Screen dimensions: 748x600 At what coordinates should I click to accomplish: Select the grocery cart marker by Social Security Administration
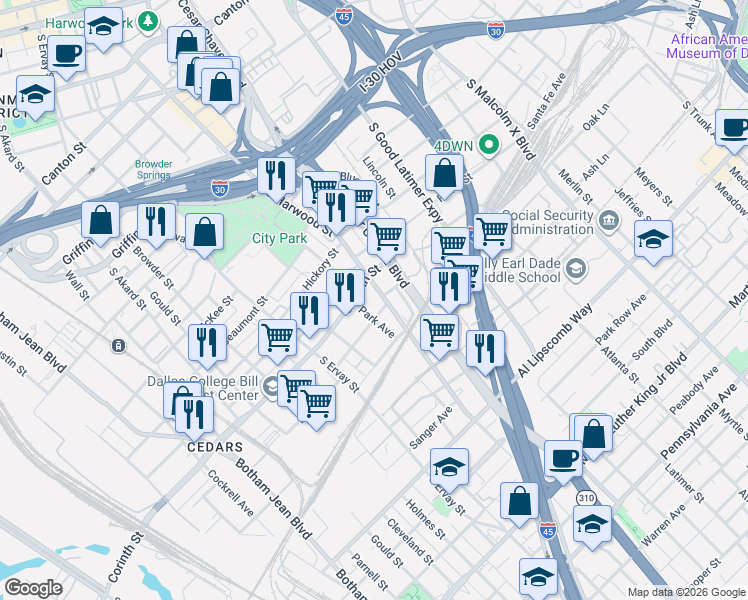click(493, 235)
